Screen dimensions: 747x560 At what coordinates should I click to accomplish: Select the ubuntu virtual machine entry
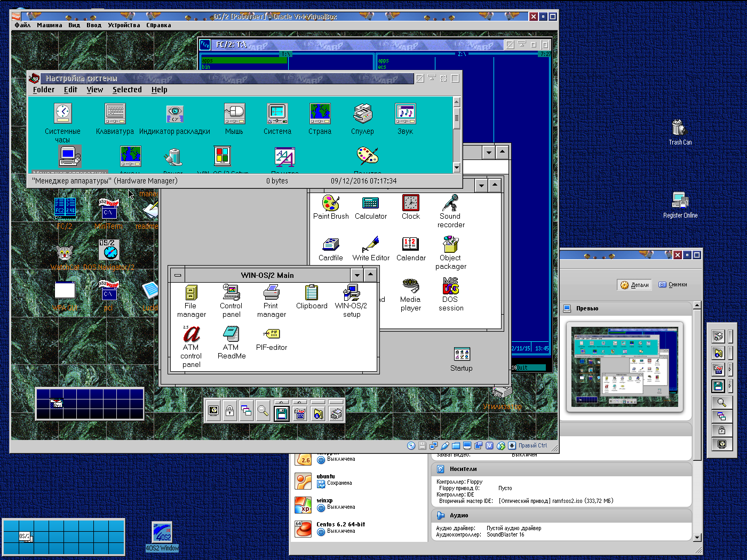coord(359,480)
